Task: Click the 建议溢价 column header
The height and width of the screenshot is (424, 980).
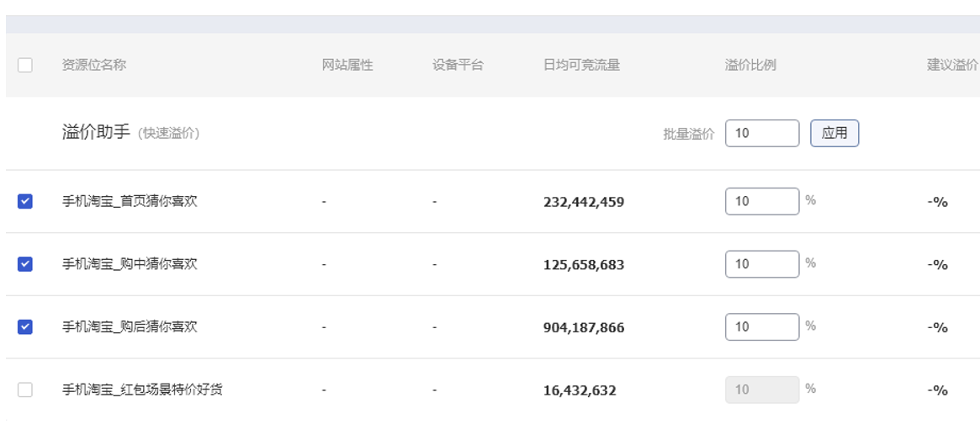Action: tap(952, 65)
